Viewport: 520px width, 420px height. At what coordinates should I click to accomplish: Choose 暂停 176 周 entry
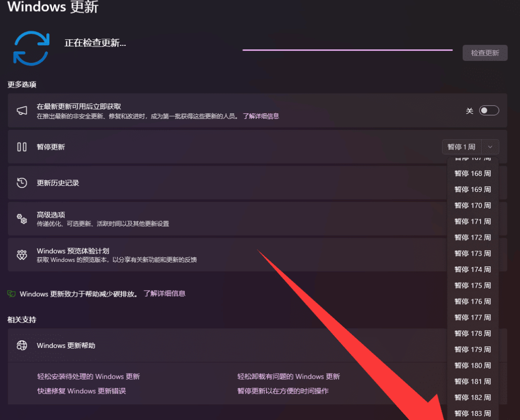(473, 301)
